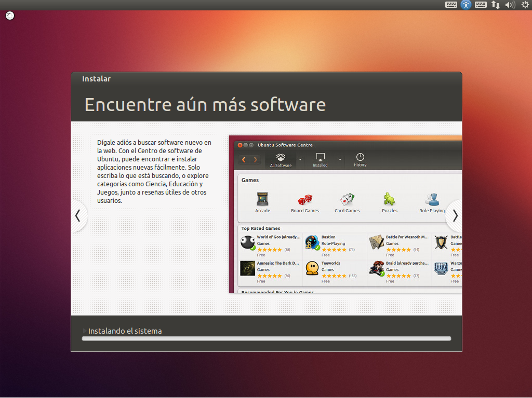
Task: Expand the dropdown arrow beside All Software
Action: pos(300,159)
